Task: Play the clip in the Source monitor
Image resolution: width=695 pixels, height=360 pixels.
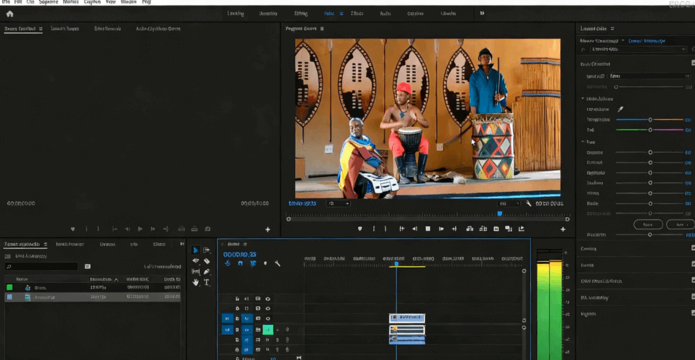Action: (x=140, y=229)
